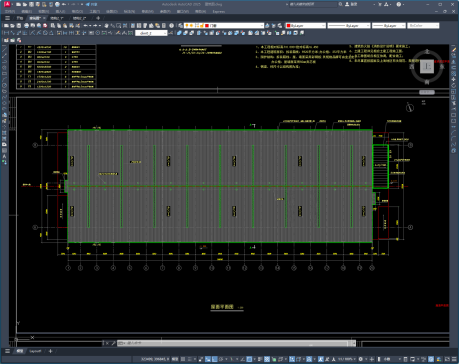This screenshot has height=364, width=459.
Task: Select the Line tool in Draw toolbar
Action: pyautogui.click(x=4, y=50)
